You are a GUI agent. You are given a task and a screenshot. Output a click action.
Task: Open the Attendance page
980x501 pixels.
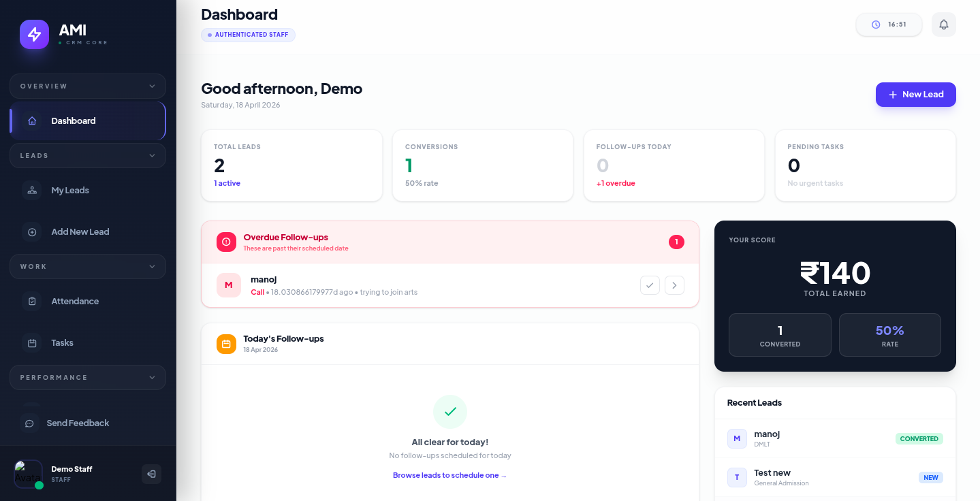[88, 301]
